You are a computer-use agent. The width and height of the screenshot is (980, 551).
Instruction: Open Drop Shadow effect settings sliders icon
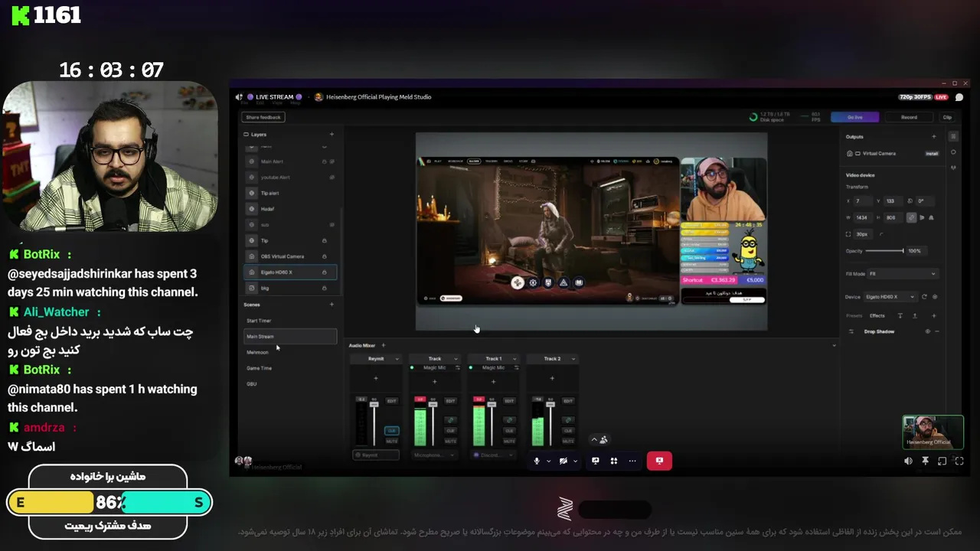pyautogui.click(x=851, y=331)
